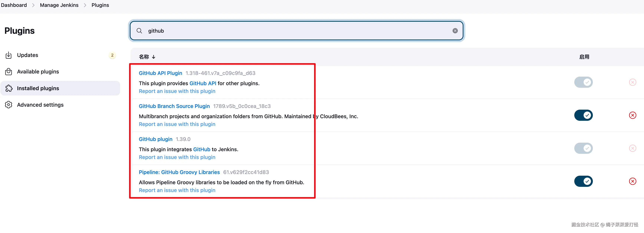Go to the Dashboard breadcrumb

pyautogui.click(x=14, y=5)
